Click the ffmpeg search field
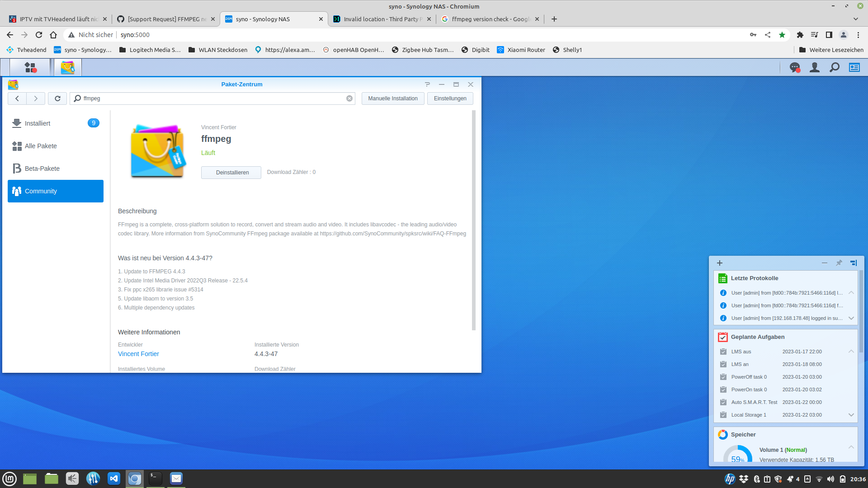Image resolution: width=868 pixels, height=488 pixels. pos(212,99)
